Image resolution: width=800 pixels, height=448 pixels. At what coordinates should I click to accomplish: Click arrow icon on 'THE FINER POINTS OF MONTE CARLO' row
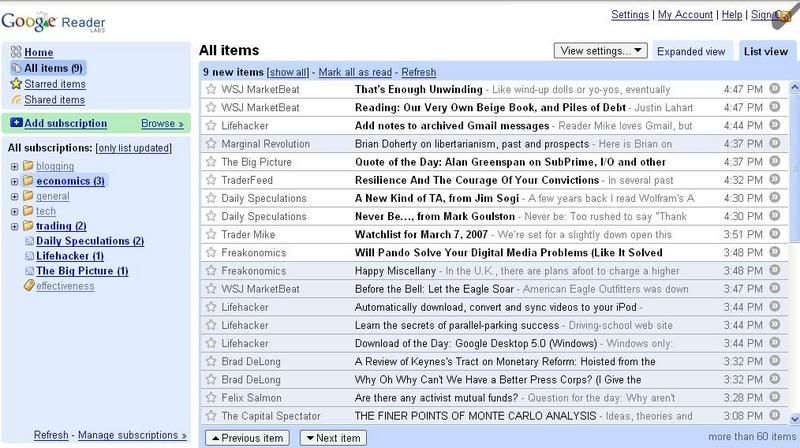point(774,415)
